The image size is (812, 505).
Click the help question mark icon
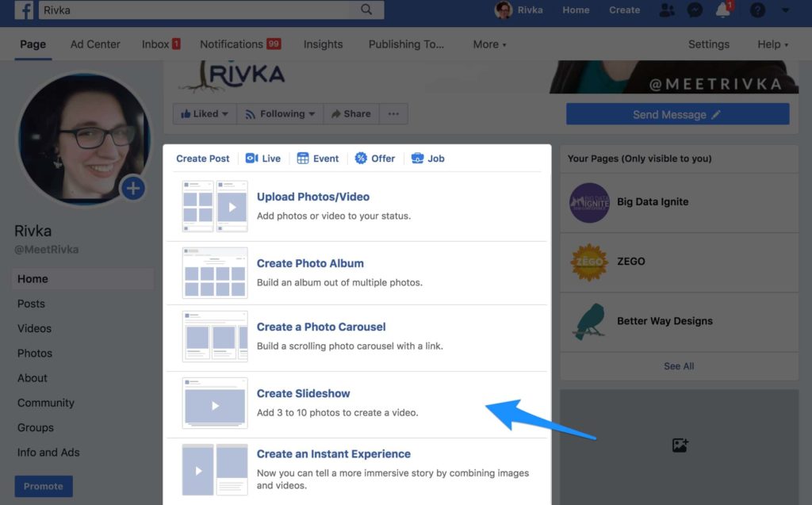coord(758,10)
